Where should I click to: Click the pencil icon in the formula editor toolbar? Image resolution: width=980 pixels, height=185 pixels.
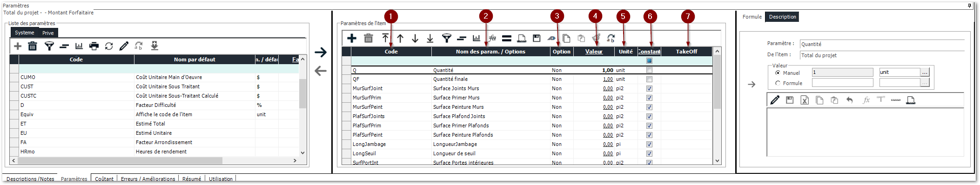775,100
